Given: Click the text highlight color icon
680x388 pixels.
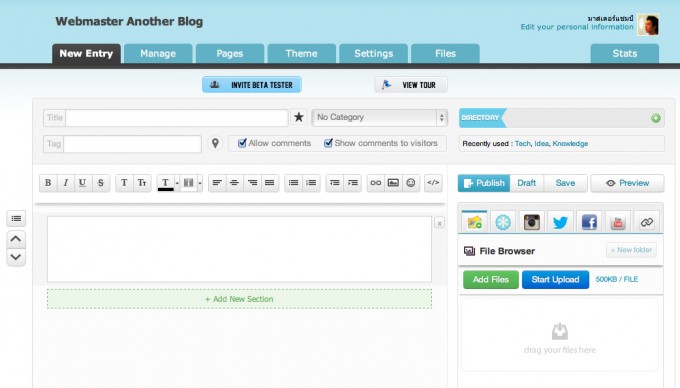Looking at the screenshot, I should (x=188, y=183).
